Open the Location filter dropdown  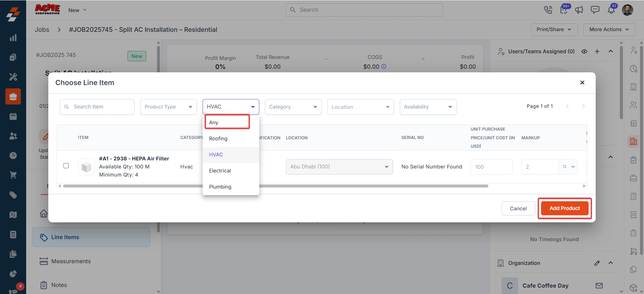coord(361,107)
